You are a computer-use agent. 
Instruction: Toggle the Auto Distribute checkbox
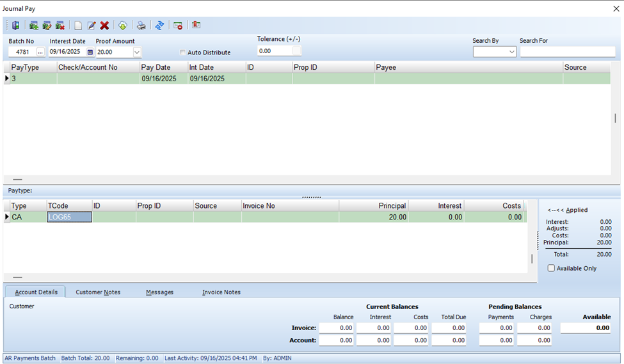182,52
